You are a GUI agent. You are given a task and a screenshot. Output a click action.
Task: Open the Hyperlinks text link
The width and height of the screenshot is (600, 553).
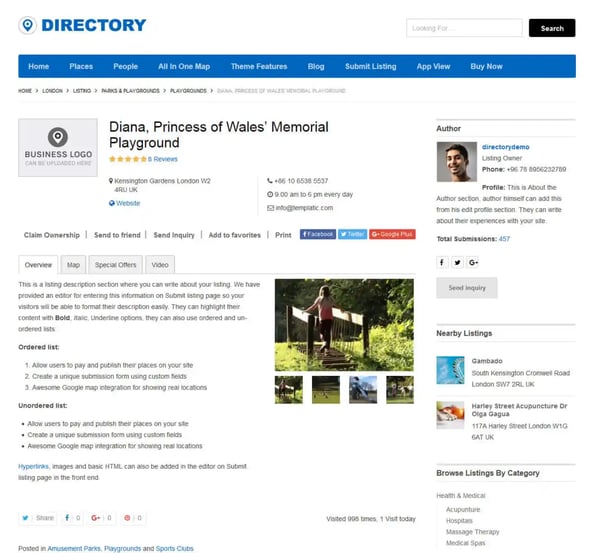point(34,467)
